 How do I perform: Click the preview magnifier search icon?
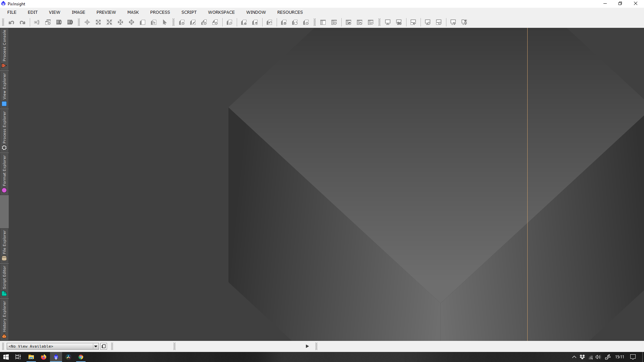229,22
